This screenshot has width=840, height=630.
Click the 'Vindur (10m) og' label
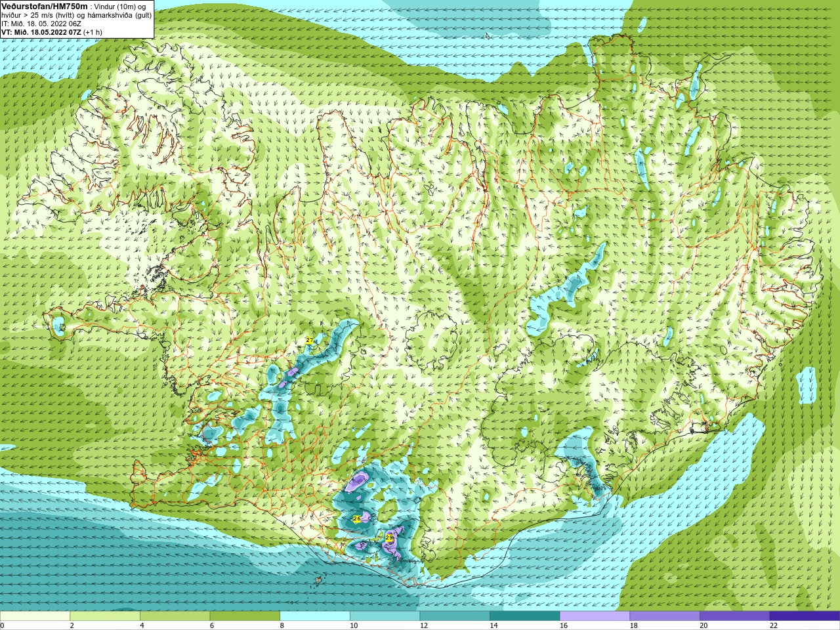121,6
